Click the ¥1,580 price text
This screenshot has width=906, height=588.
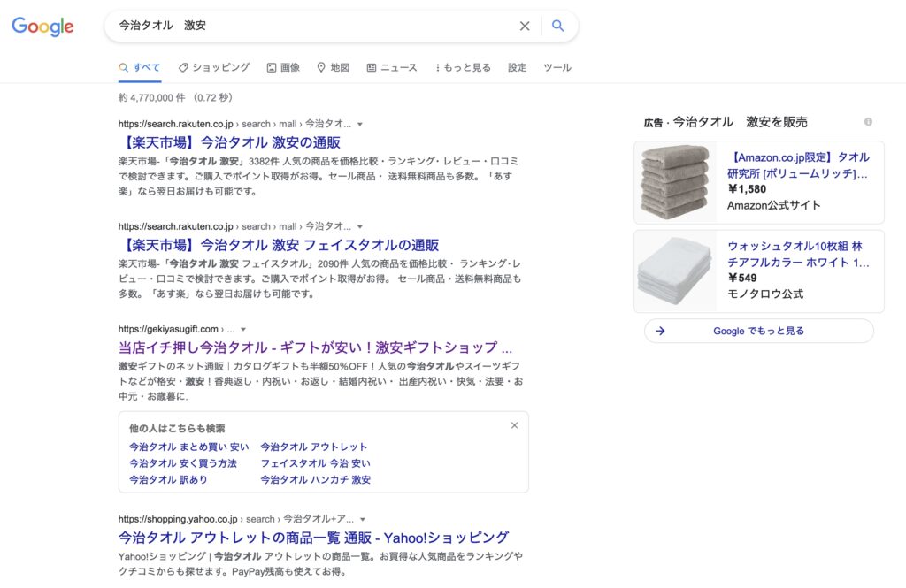(747, 189)
